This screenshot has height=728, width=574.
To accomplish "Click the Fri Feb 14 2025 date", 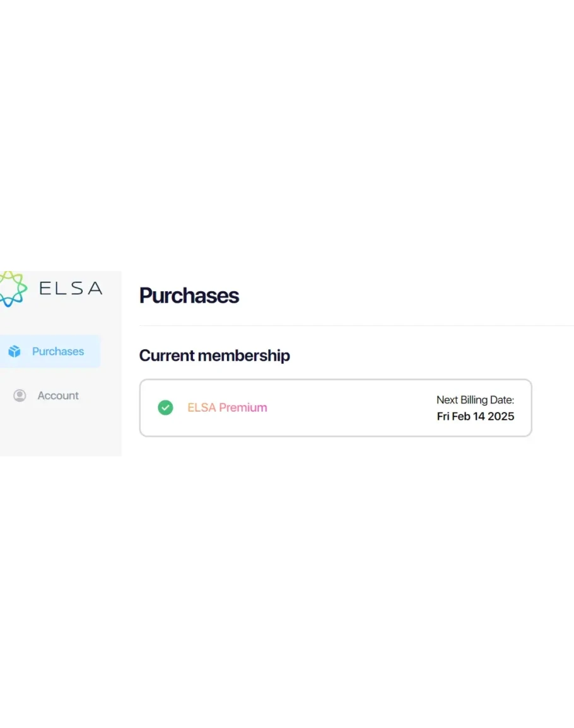I will (x=475, y=417).
